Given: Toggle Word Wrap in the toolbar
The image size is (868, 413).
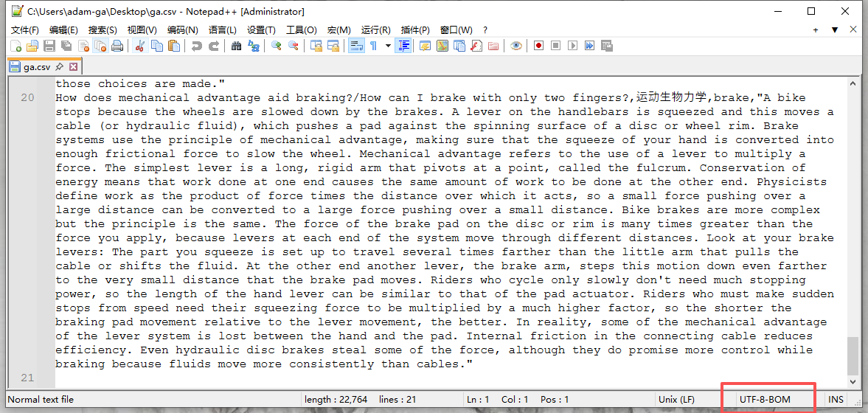Looking at the screenshot, I should coord(355,46).
